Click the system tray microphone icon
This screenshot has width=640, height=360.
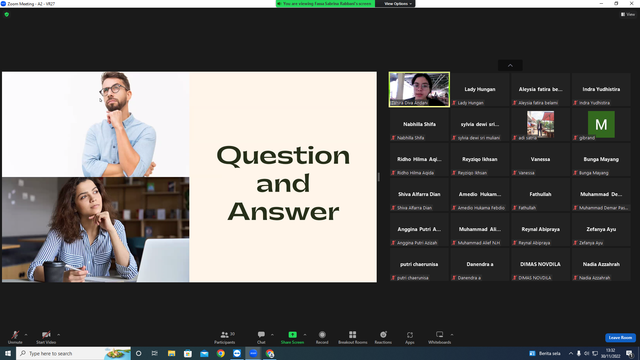[578, 353]
